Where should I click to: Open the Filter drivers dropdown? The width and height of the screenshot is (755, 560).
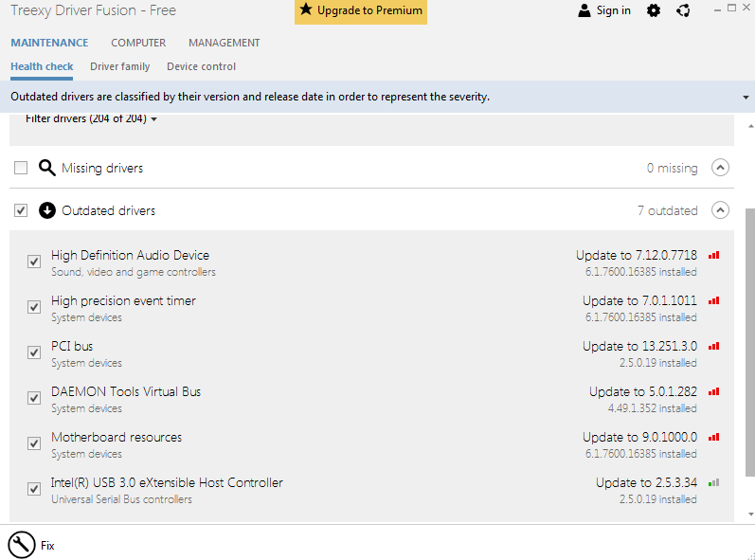click(x=91, y=118)
